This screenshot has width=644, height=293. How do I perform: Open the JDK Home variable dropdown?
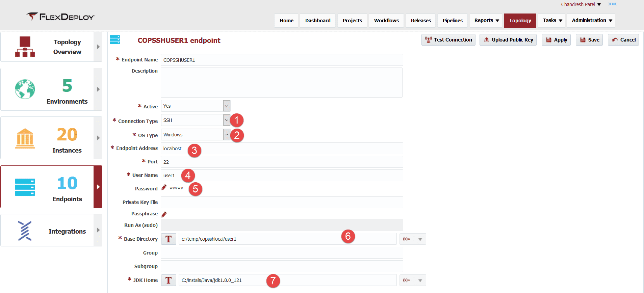pos(413,280)
